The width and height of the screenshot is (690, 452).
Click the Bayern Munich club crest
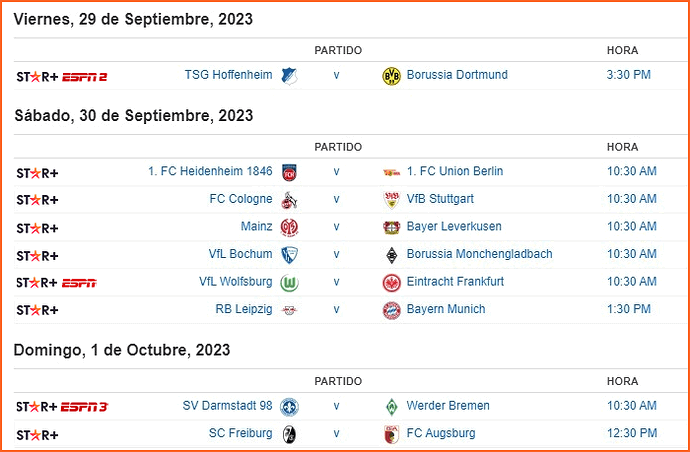tap(391, 310)
